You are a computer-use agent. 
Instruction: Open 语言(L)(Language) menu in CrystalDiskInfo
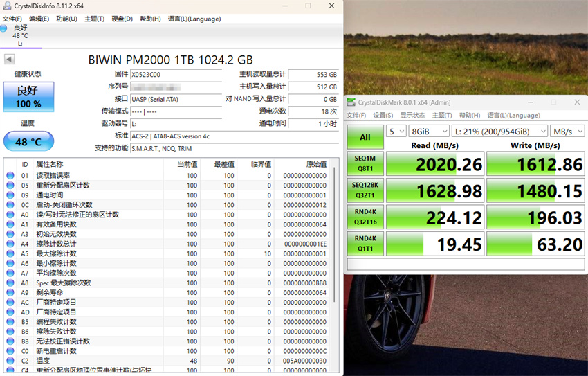tap(194, 19)
